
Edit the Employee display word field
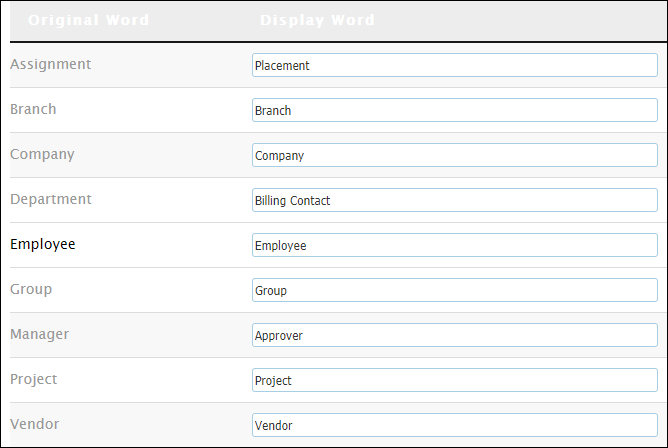click(454, 245)
